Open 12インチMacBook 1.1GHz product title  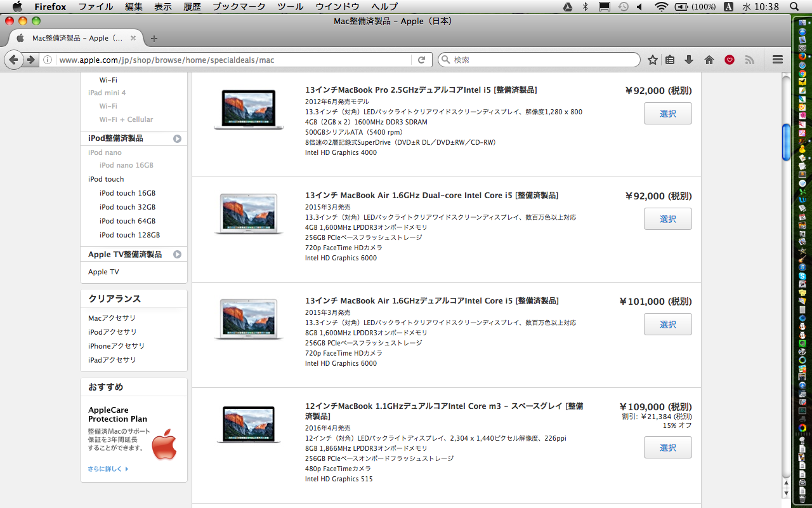click(444, 411)
